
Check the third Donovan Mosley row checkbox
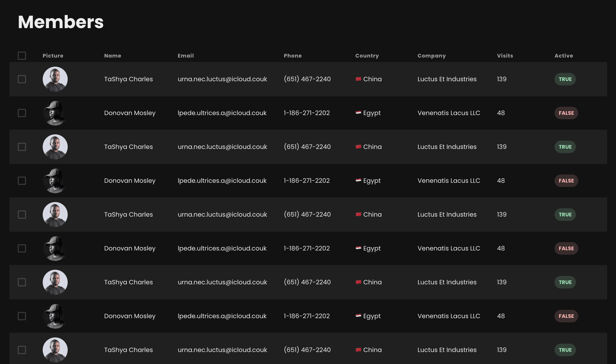[22, 248]
